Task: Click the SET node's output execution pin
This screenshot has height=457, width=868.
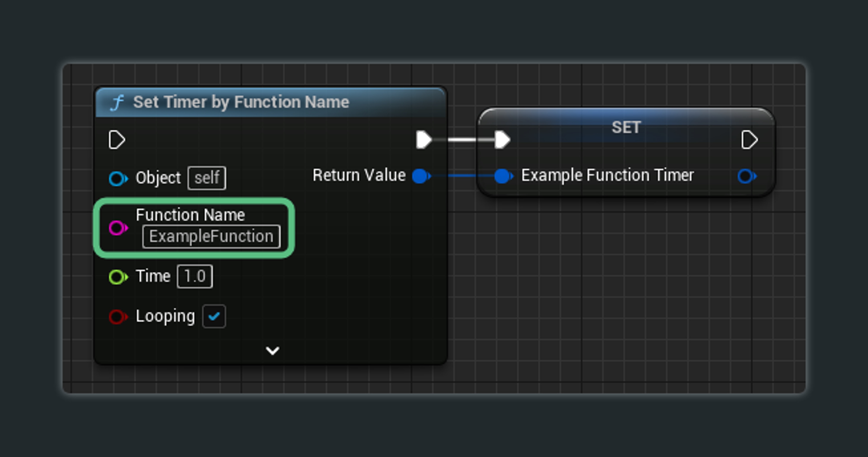Action: coord(749,140)
